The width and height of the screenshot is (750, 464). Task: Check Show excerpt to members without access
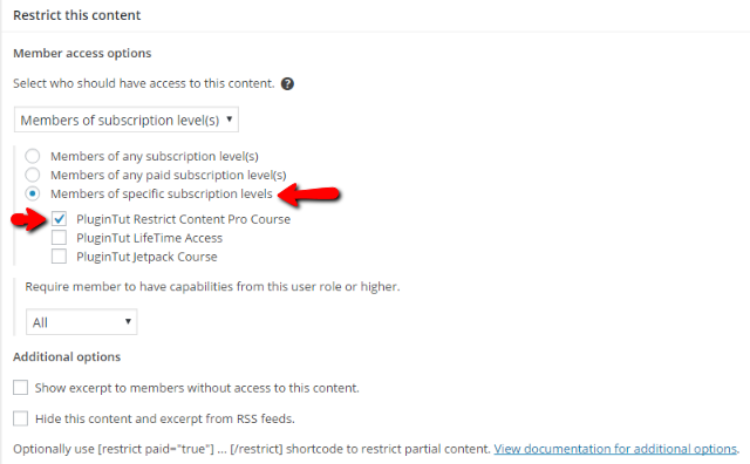(21, 387)
